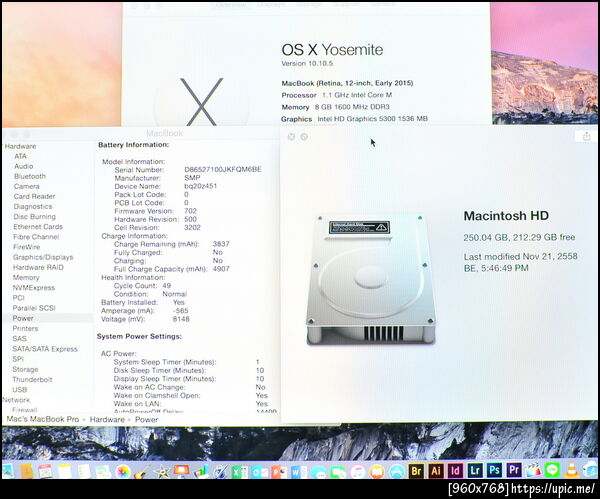Launch Final Cut Pro from Dock

(533, 470)
